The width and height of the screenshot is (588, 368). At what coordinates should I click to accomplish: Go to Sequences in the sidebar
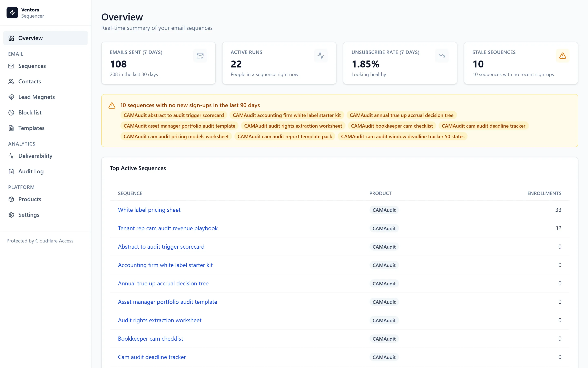pos(46,66)
